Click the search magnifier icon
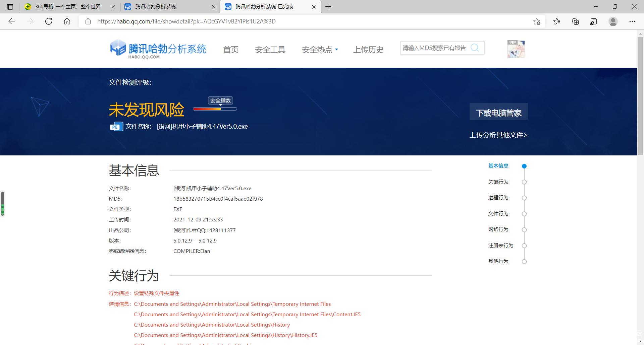Viewport: 644px width, 345px height. 475,48
